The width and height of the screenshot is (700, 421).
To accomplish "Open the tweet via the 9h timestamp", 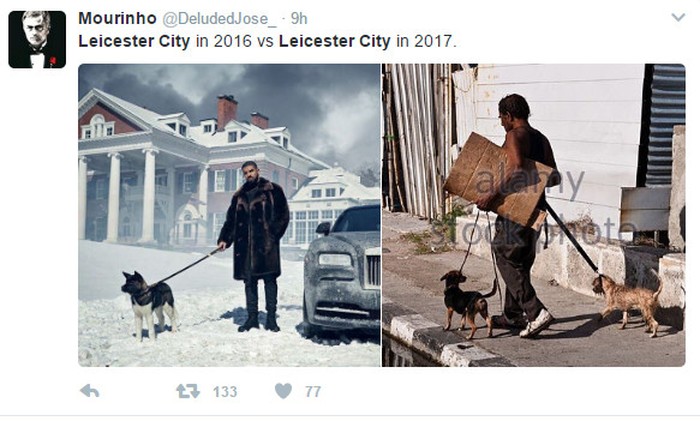I will tap(299, 19).
